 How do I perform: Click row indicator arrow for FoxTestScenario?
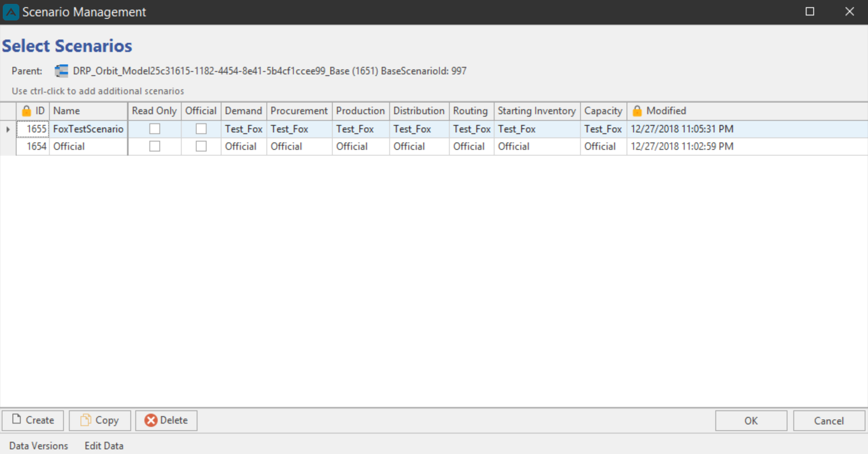(x=8, y=129)
